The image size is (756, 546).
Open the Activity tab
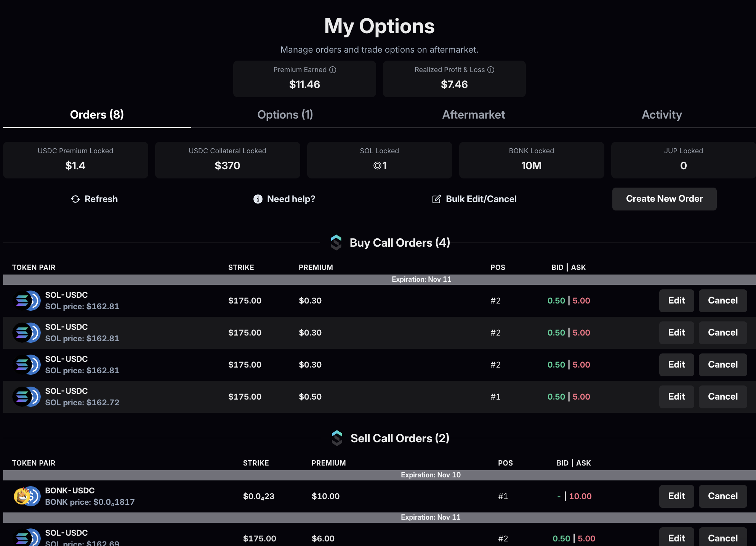coord(661,115)
